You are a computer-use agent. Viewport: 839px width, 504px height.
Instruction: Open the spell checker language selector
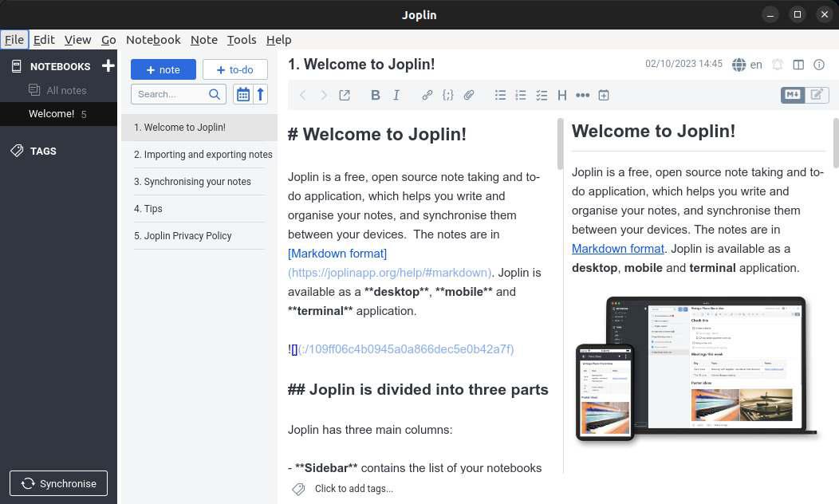747,65
